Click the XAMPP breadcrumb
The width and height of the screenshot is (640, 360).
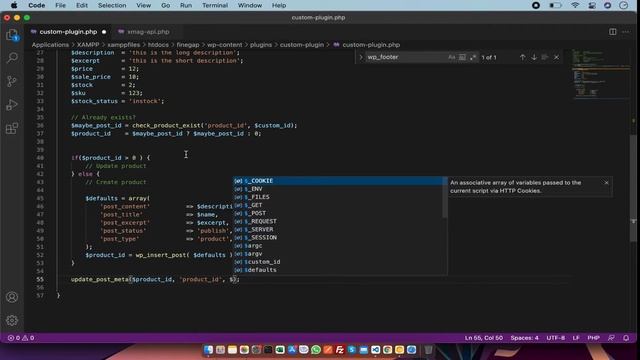[88, 45]
